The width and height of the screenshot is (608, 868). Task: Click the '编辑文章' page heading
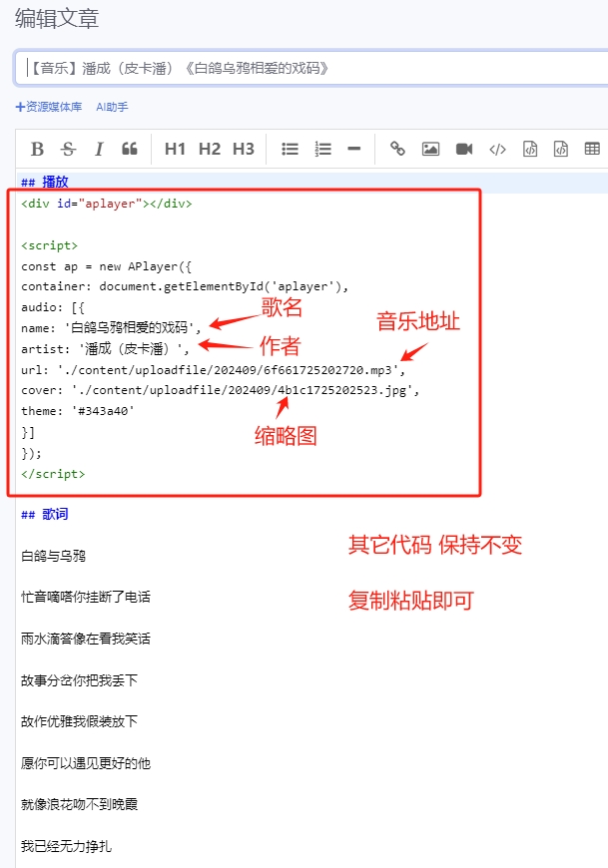click(57, 19)
